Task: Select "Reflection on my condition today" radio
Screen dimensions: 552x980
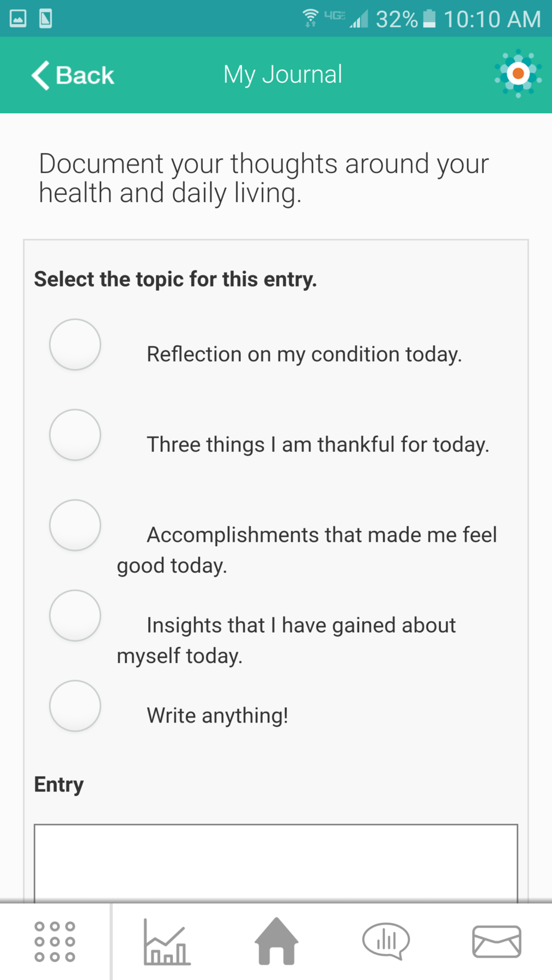Action: (x=75, y=345)
